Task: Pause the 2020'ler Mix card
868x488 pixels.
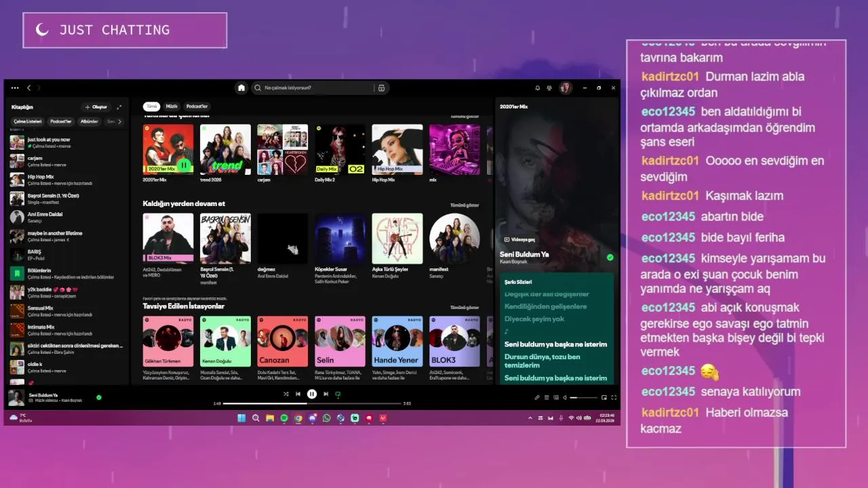Action: pyautogui.click(x=184, y=165)
